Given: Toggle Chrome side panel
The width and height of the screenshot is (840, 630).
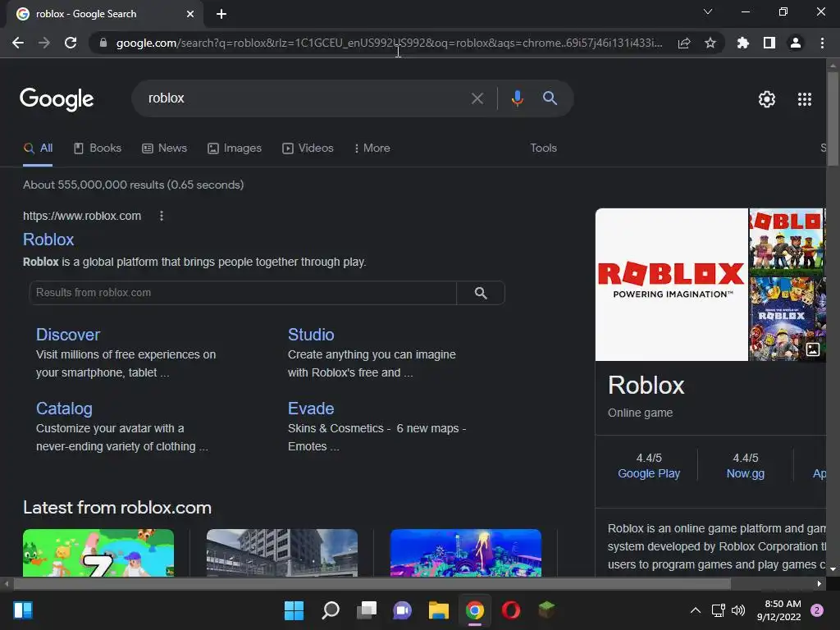Looking at the screenshot, I should 769,43.
